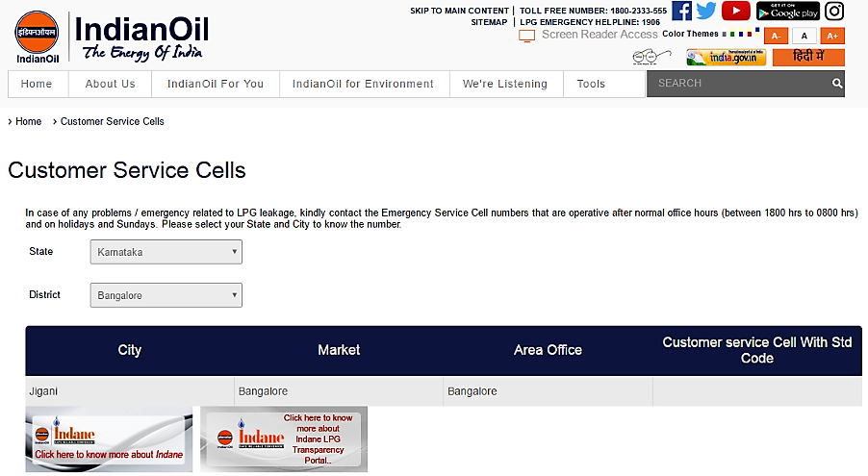The width and height of the screenshot is (868, 476).
Task: Click the City column header
Action: (130, 350)
